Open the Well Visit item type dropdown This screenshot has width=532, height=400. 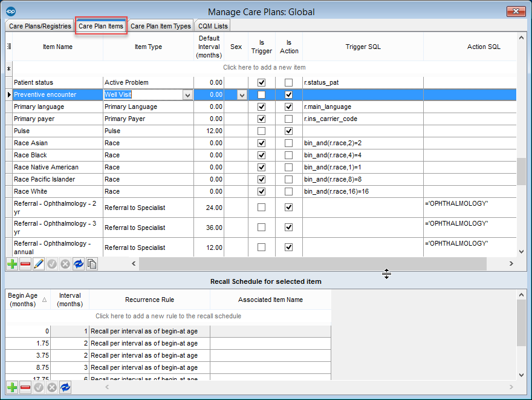187,95
